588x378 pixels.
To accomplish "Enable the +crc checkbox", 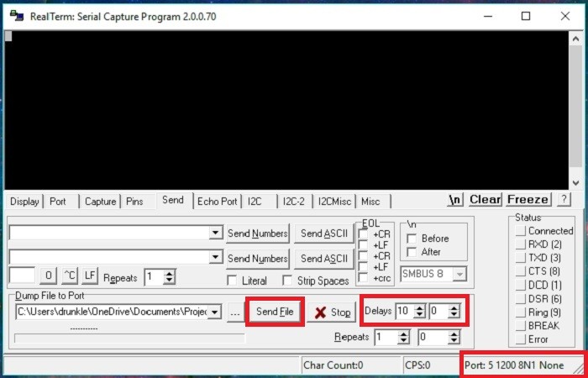I will point(363,278).
